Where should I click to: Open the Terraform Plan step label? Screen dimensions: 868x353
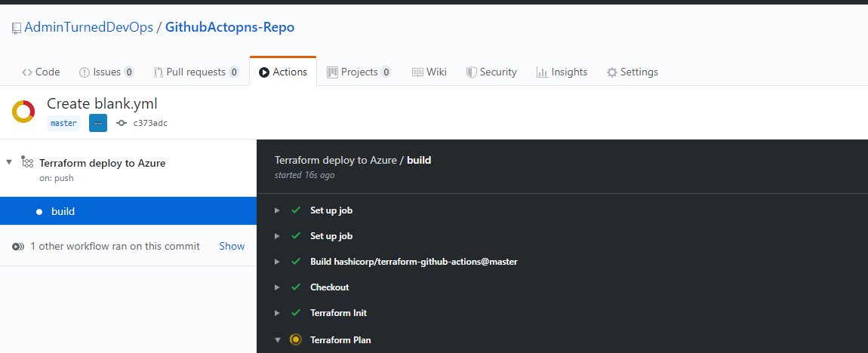pos(340,339)
